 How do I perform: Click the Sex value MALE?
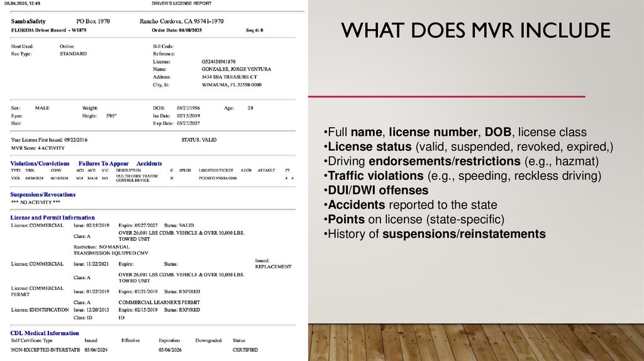click(42, 108)
